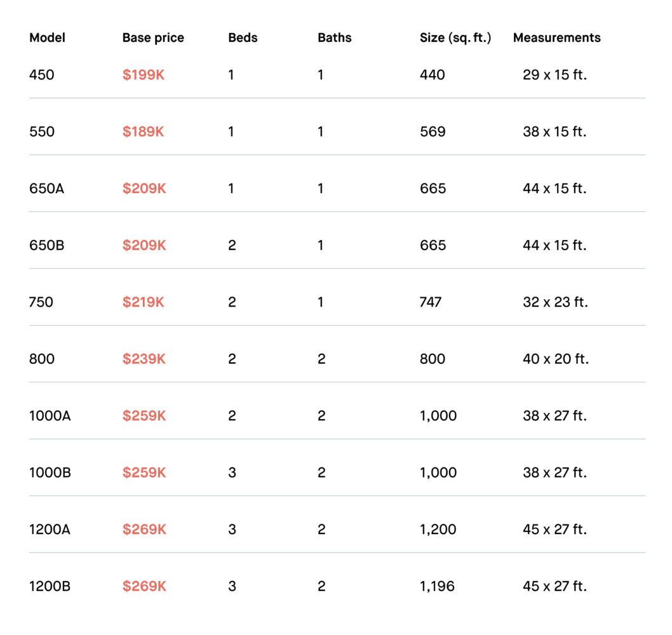Click the 40 x 20 ft. measurement

555,359
